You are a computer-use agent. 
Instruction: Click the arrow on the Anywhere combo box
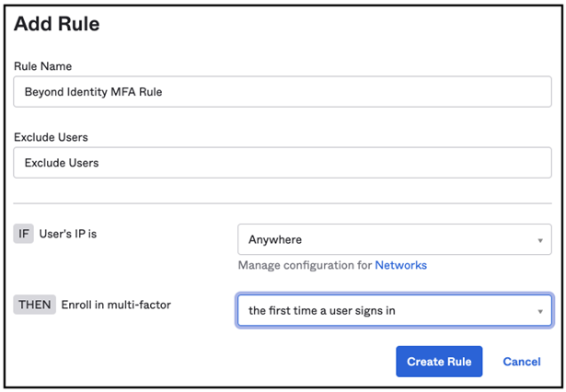540,240
